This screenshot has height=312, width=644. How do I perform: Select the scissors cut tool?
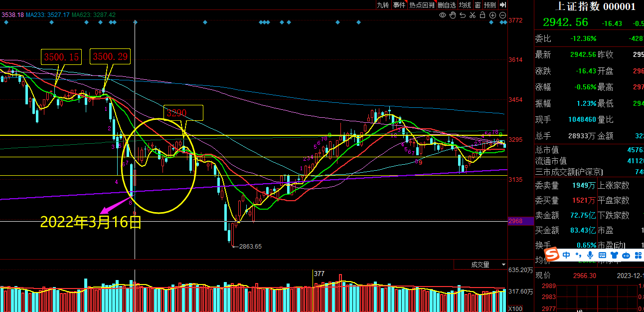click(473, 15)
